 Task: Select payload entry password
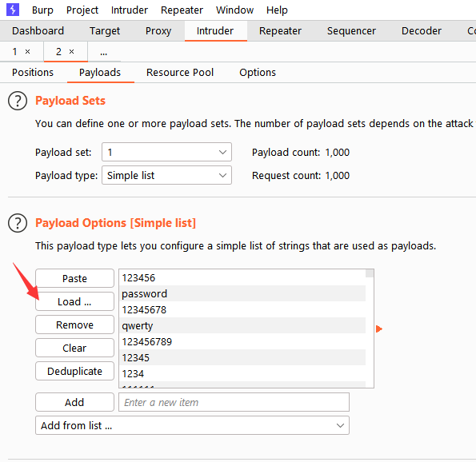242,293
